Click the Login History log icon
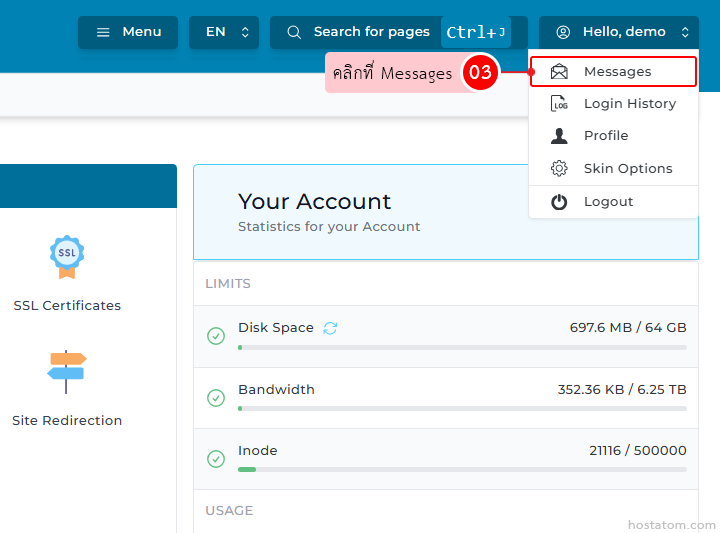 [559, 104]
